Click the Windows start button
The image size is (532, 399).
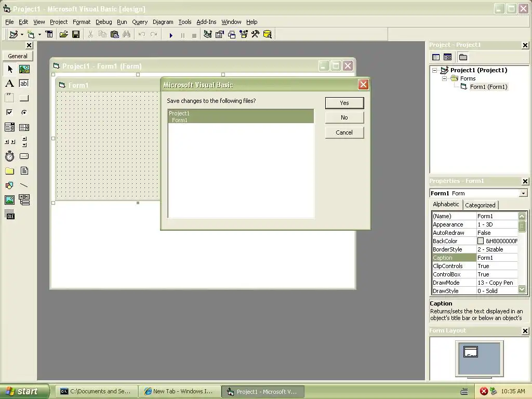[x=24, y=391]
